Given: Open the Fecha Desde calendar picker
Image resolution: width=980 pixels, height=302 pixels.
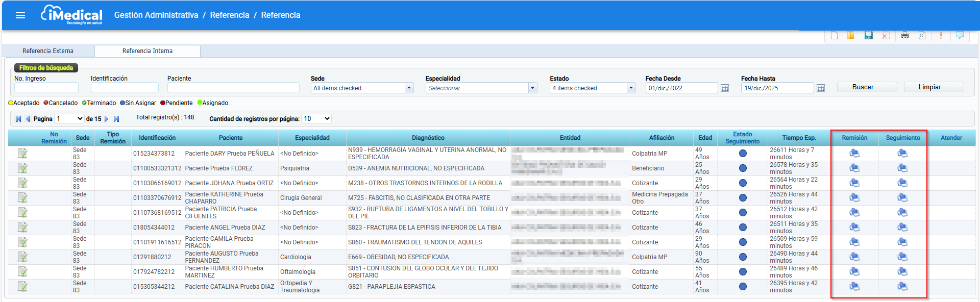Looking at the screenshot, I should [724, 88].
